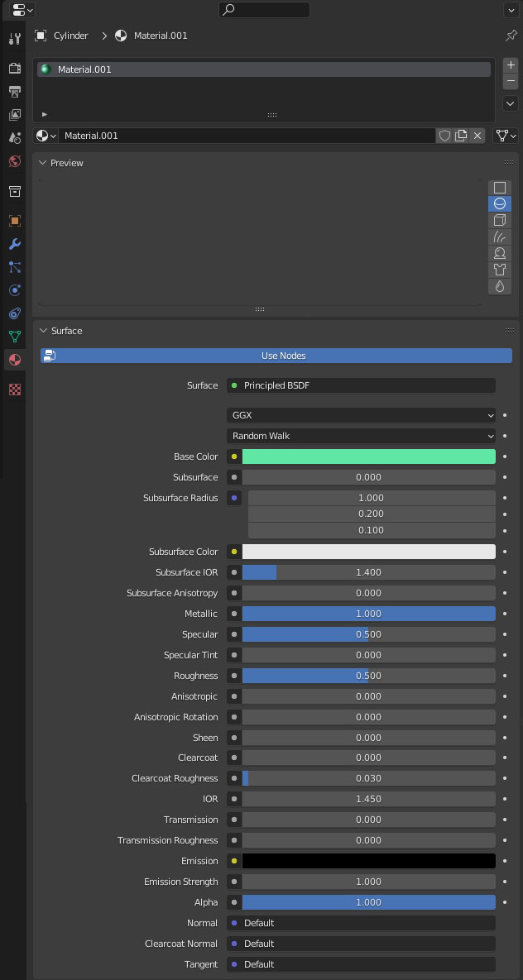Open the material slot specials dropdown

(x=511, y=103)
